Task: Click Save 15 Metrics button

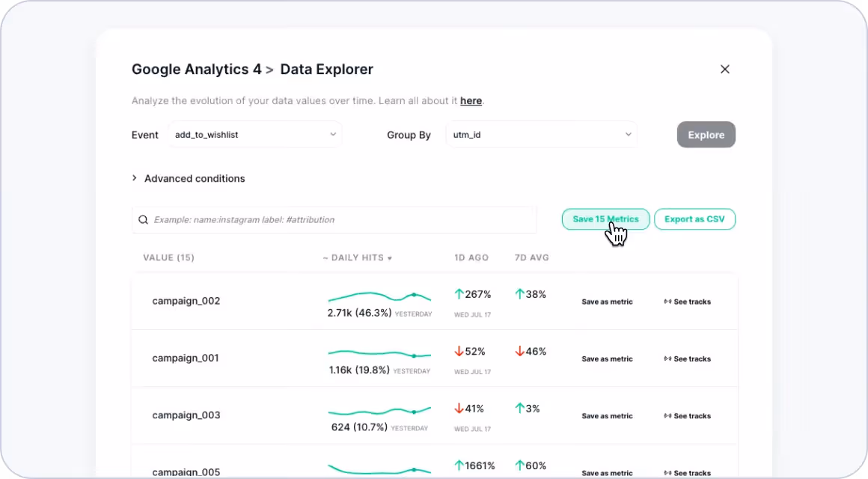Action: [x=605, y=219]
